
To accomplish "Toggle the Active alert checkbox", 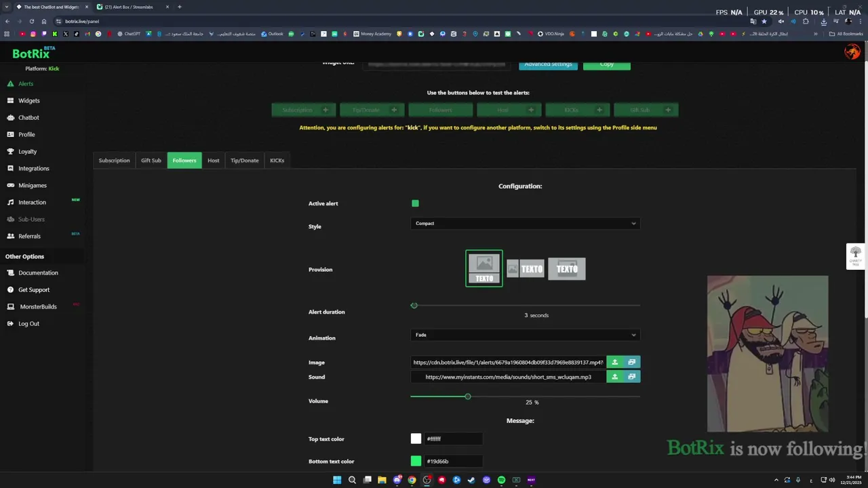I will 415,203.
